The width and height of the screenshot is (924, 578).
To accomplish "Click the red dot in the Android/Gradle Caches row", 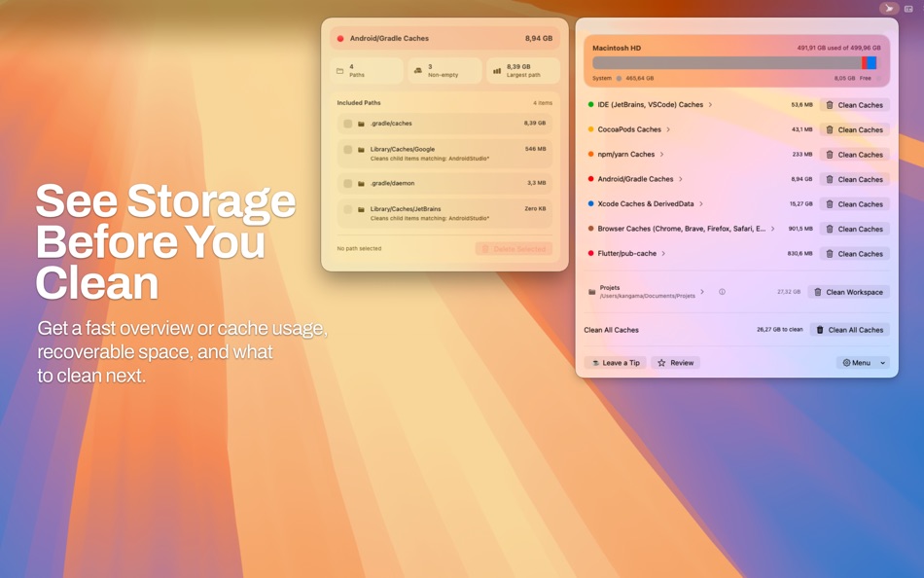I will pyautogui.click(x=590, y=179).
